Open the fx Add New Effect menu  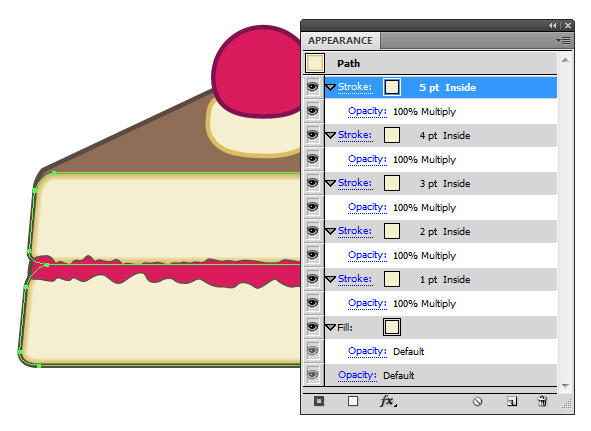(388, 401)
